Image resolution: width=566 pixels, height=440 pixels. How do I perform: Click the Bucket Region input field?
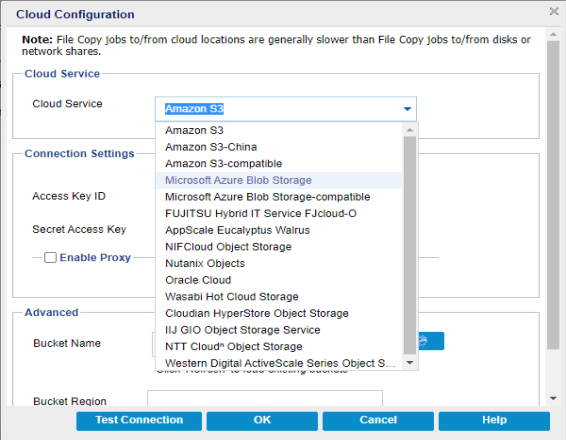click(x=265, y=398)
